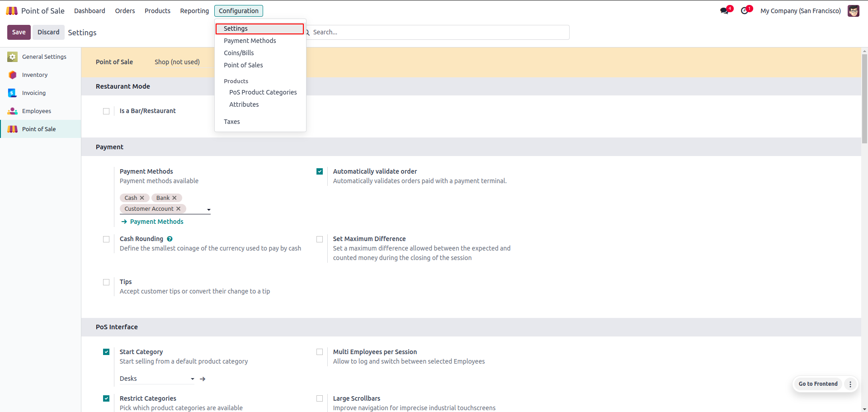This screenshot has width=868, height=412.
Task: Click the Cash Rounding help icon
Action: point(170,239)
